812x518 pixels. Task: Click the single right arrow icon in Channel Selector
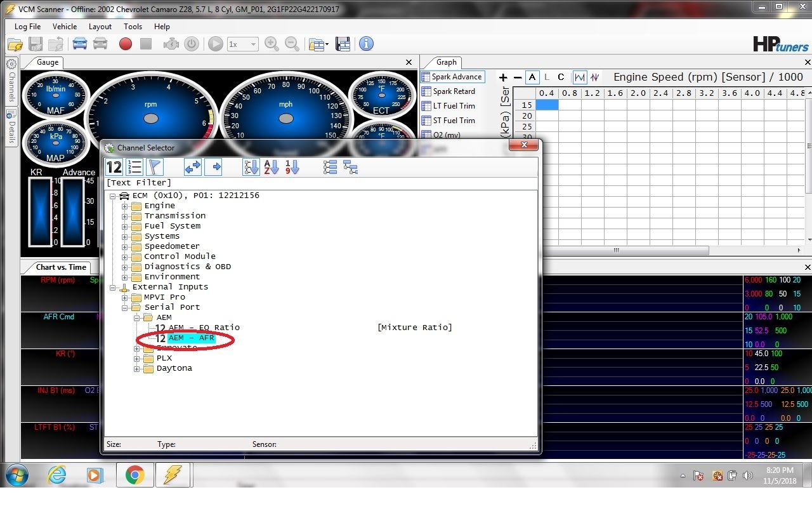(214, 167)
